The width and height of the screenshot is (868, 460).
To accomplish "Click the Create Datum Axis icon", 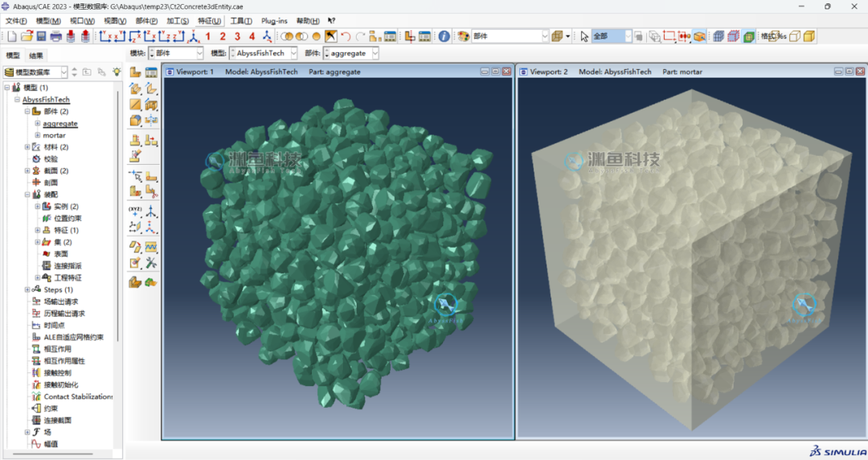I will click(151, 212).
